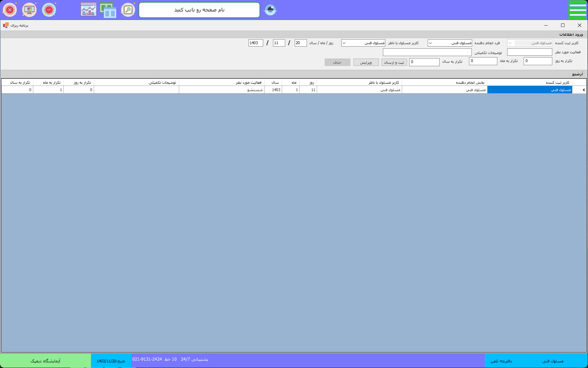Click the مسئول فنی bottom bar item
This screenshot has height=368, width=588.
point(553,361)
